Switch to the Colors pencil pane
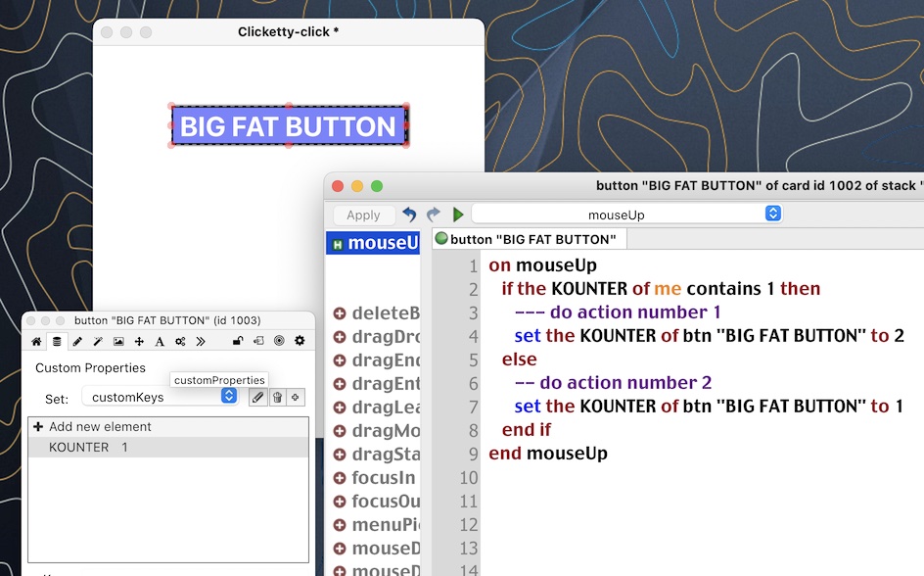This screenshot has width=924, height=576. (x=77, y=341)
